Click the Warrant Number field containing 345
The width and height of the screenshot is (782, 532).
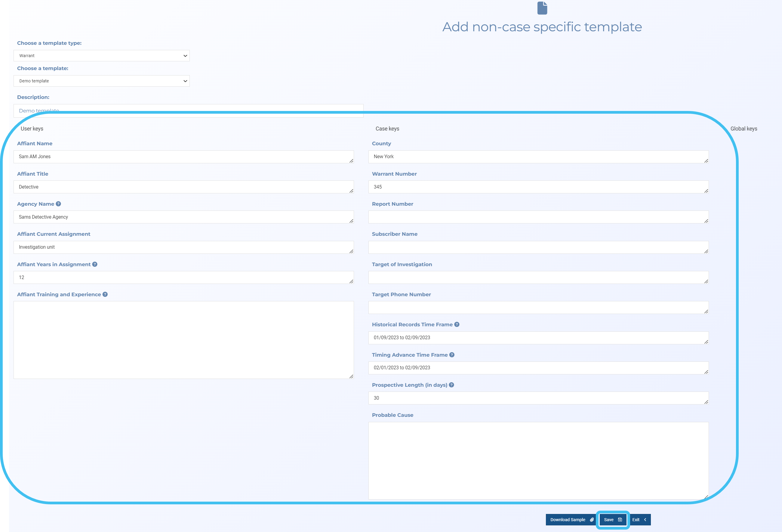tap(538, 187)
